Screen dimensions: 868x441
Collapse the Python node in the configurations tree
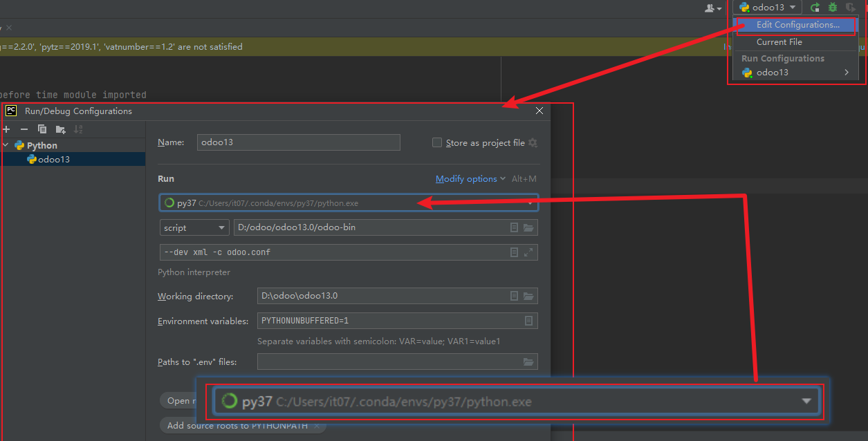(x=6, y=146)
